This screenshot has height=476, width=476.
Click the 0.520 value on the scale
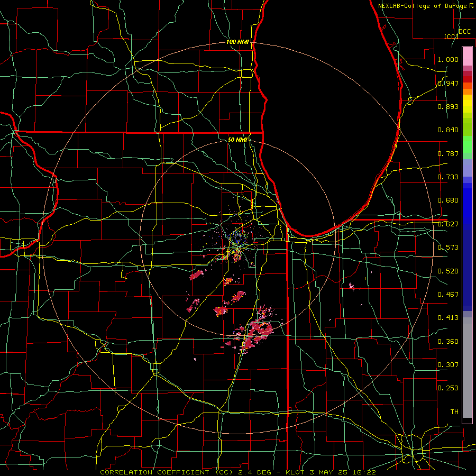(448, 271)
